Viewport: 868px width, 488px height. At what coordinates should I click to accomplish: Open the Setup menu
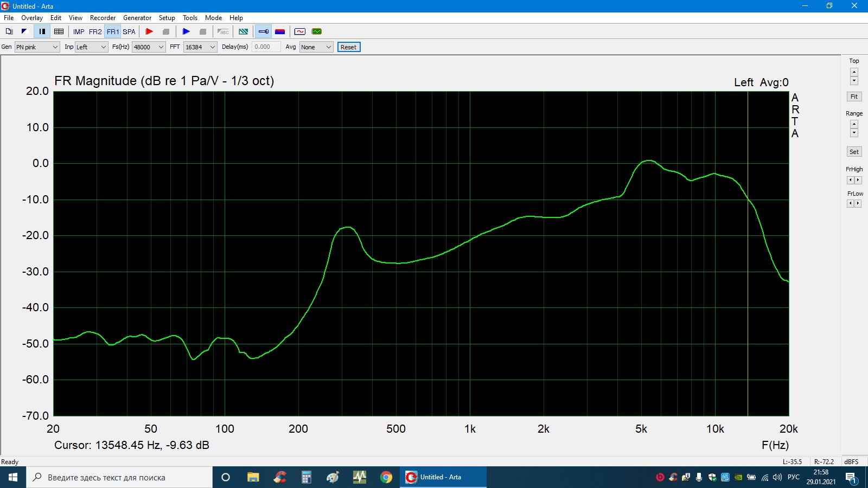(x=167, y=18)
